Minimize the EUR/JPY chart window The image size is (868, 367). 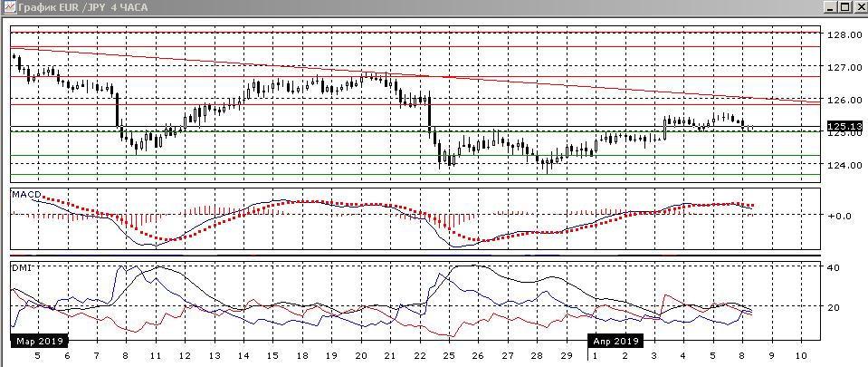(830, 7)
